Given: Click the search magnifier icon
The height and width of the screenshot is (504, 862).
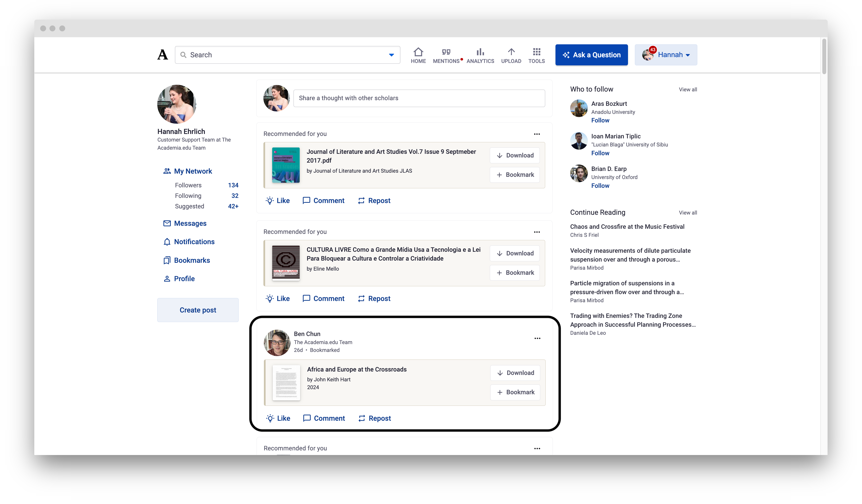Looking at the screenshot, I should click(x=183, y=55).
